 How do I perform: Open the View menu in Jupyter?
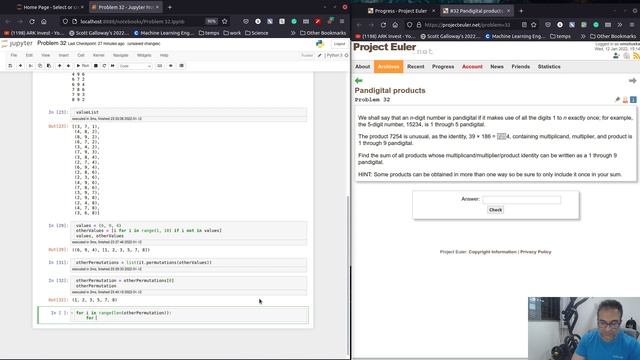tap(45, 55)
